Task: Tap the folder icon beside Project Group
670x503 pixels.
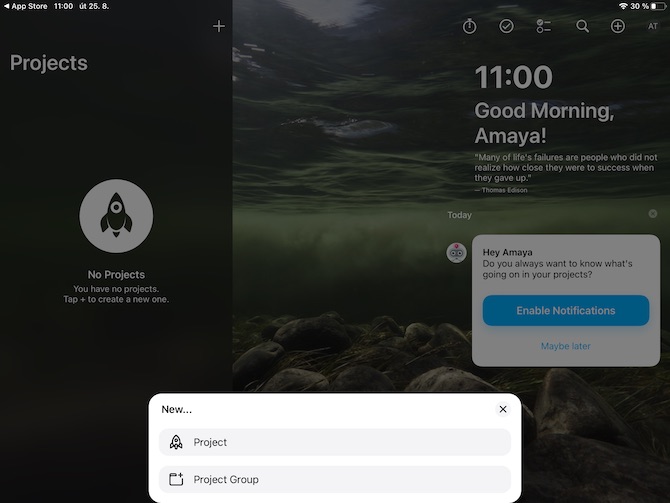Action: click(x=176, y=479)
